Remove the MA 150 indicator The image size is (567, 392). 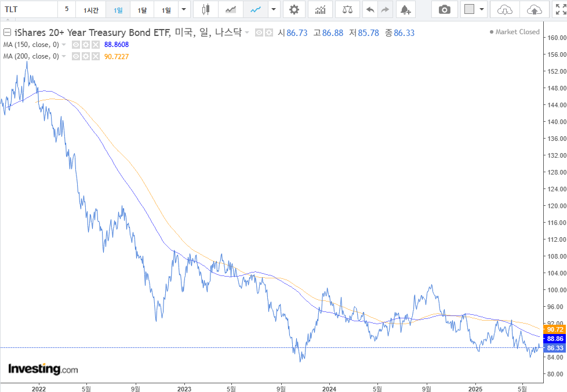pyautogui.click(x=96, y=45)
